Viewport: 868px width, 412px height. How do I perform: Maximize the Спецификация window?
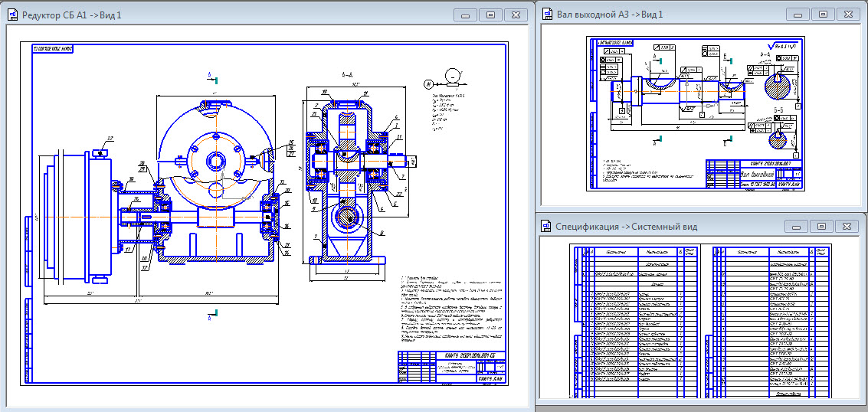tap(822, 226)
